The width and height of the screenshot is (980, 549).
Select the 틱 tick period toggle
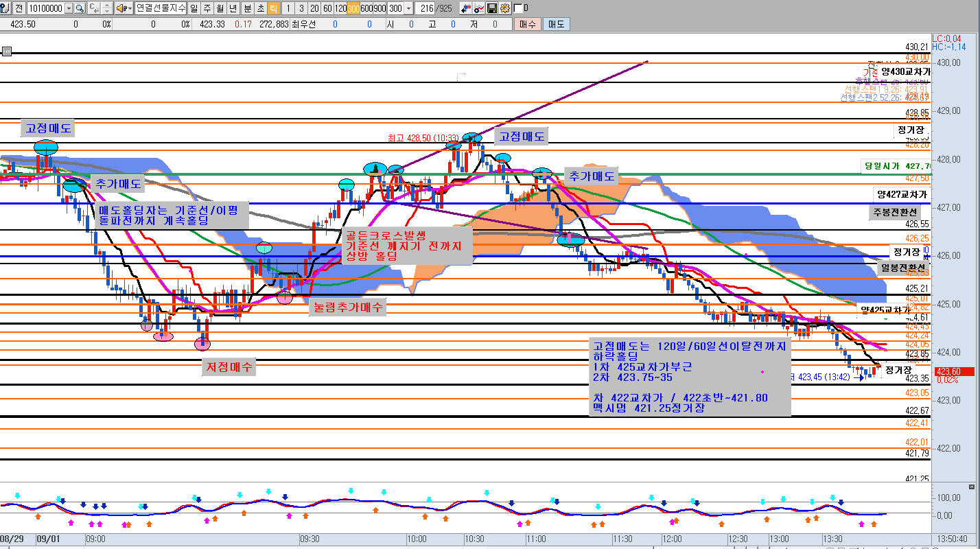[x=273, y=8]
